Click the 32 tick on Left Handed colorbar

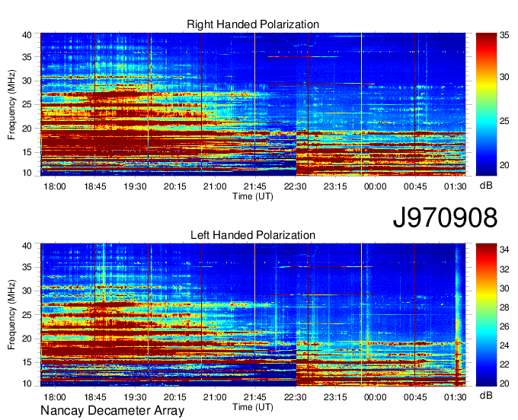pyautogui.click(x=504, y=269)
